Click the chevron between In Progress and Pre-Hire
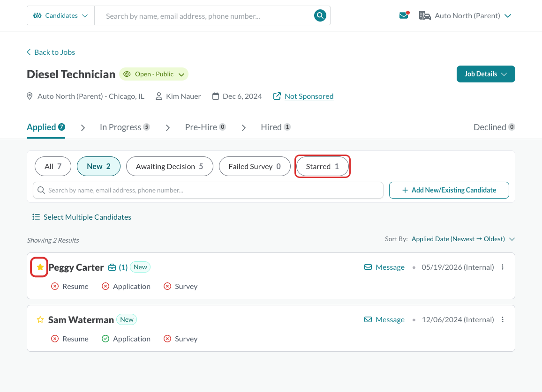542x392 pixels. (x=168, y=128)
